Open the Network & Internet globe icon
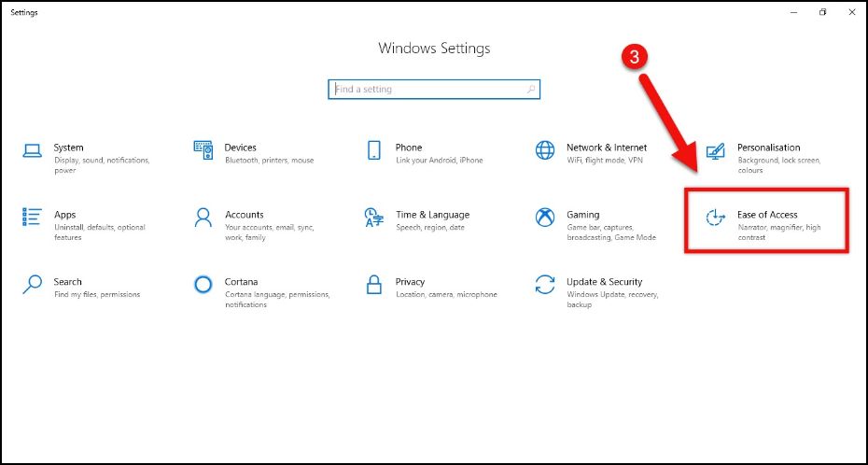The image size is (868, 465). [545, 150]
